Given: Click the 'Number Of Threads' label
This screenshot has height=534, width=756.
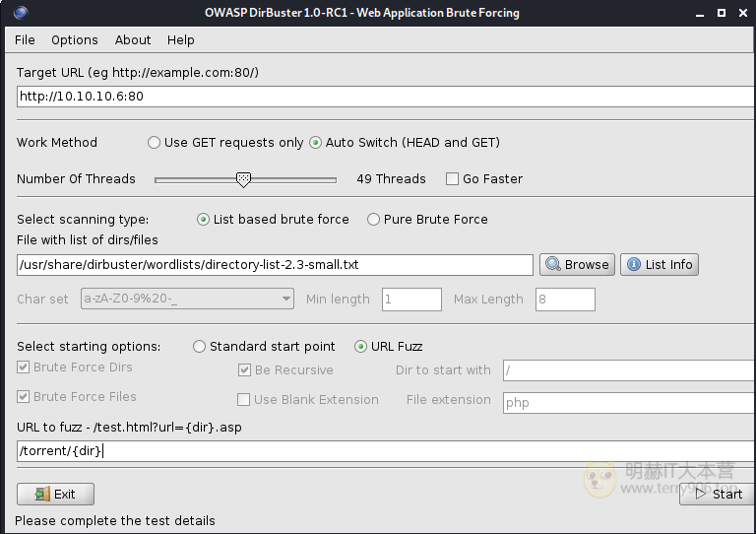Looking at the screenshot, I should [x=76, y=179].
